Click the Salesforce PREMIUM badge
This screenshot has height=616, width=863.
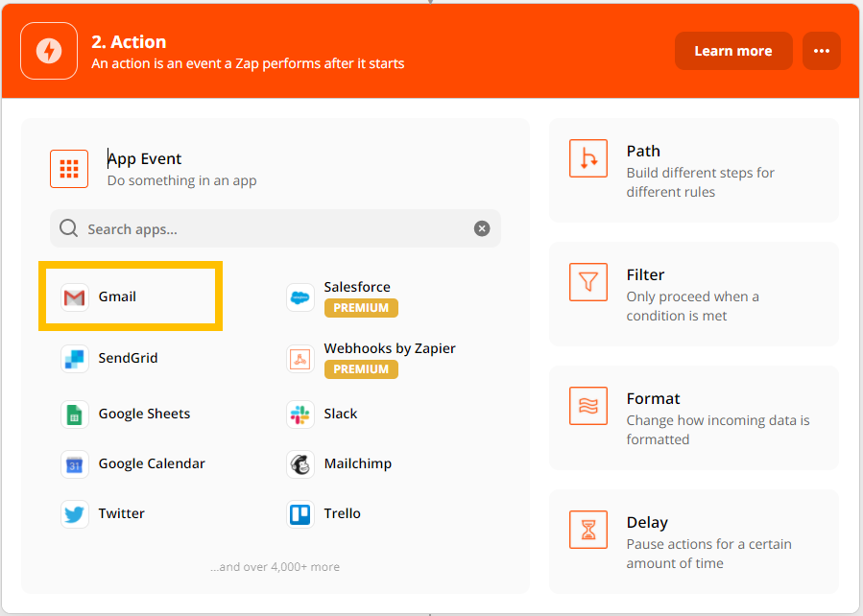point(361,308)
